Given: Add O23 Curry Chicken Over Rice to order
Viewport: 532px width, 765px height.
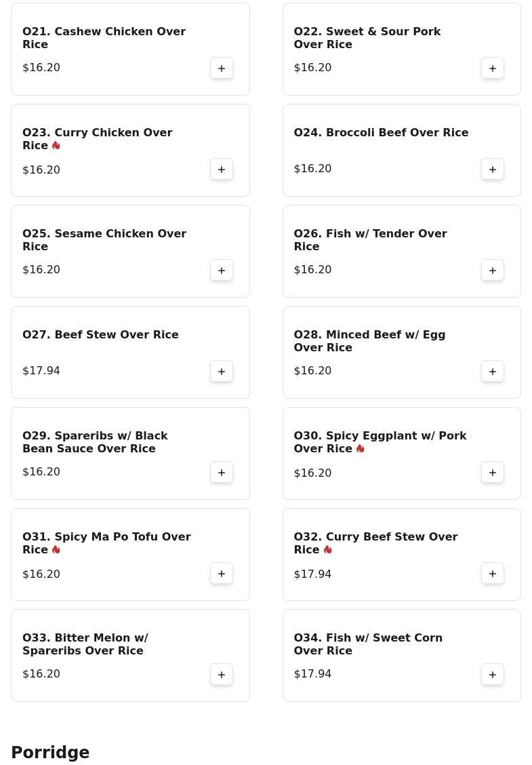Looking at the screenshot, I should point(222,170).
